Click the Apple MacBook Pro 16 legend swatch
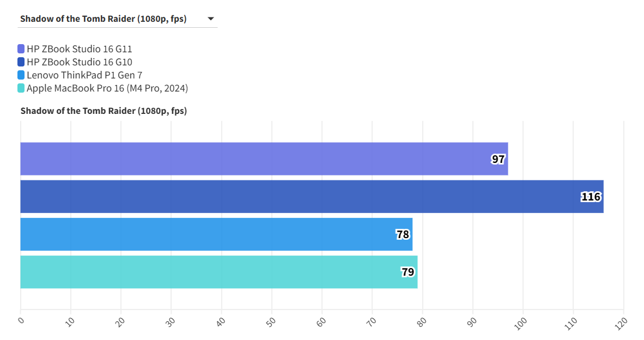Image resolution: width=644 pixels, height=340 pixels. [x=21, y=88]
